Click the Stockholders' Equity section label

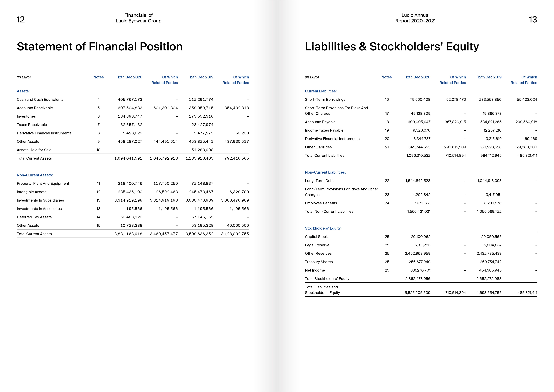pyautogui.click(x=323, y=228)
